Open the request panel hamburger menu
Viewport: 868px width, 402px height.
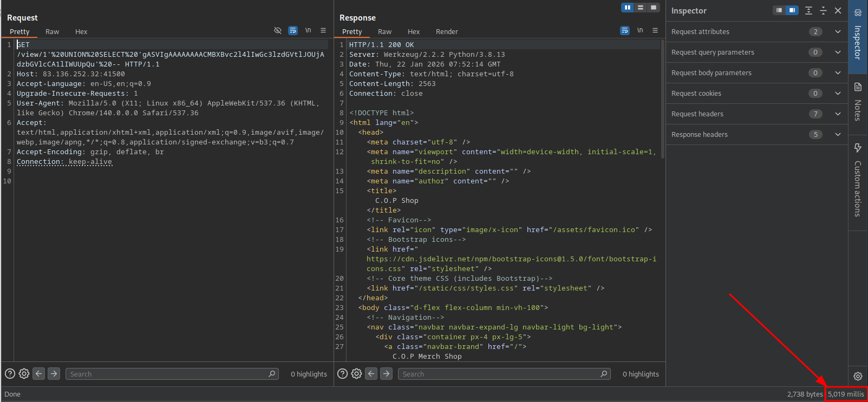click(x=323, y=31)
